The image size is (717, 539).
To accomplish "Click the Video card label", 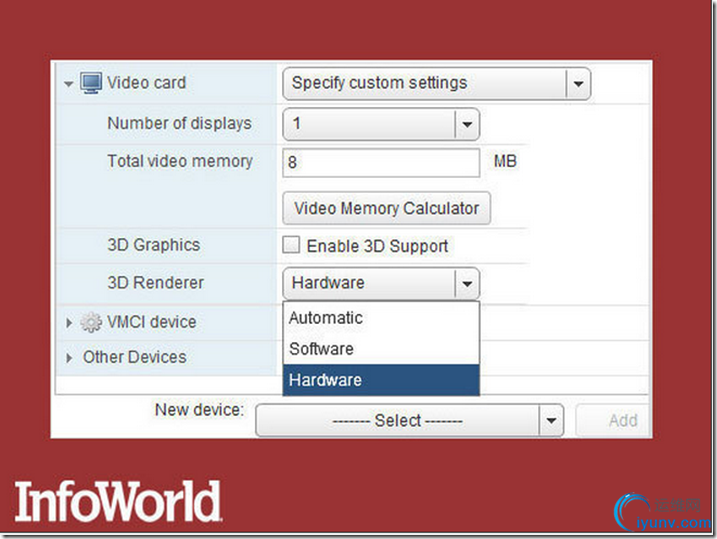I will 146,83.
